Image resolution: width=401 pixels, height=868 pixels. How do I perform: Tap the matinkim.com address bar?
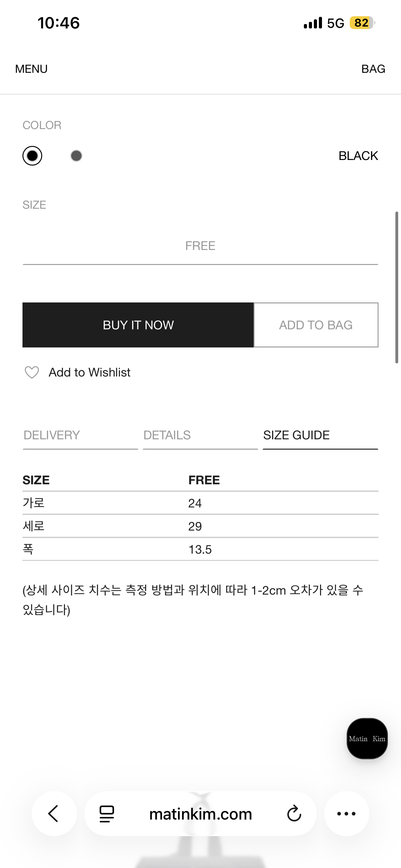201,814
